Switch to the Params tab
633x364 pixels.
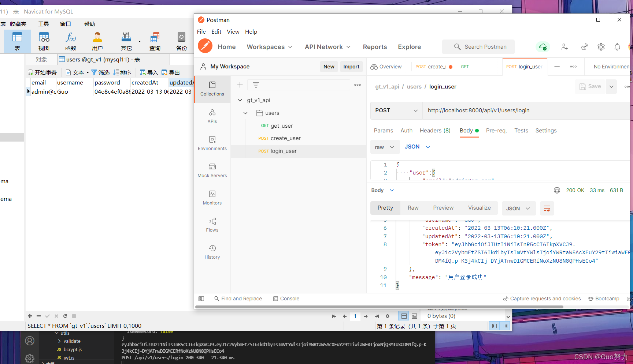click(x=383, y=131)
